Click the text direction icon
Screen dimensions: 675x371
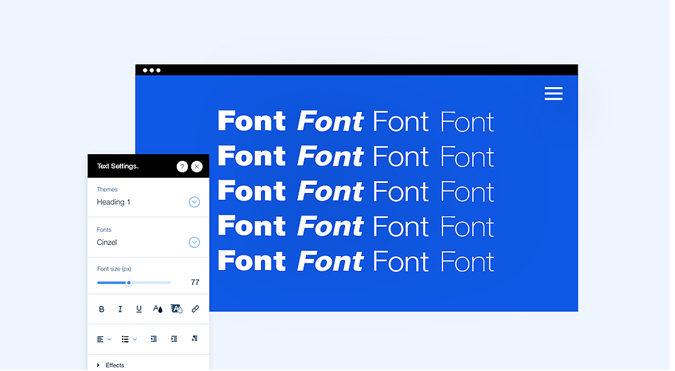[195, 339]
